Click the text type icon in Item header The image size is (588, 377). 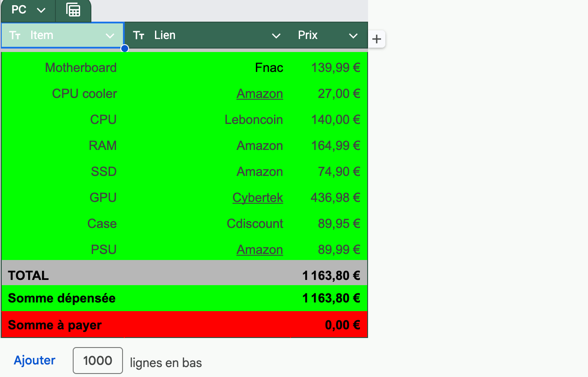click(x=15, y=36)
